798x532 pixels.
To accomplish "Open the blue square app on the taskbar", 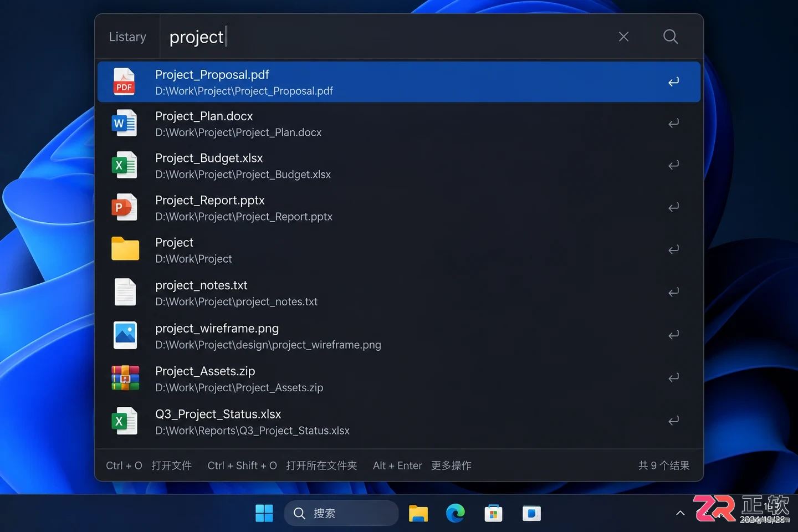I will [x=531, y=514].
